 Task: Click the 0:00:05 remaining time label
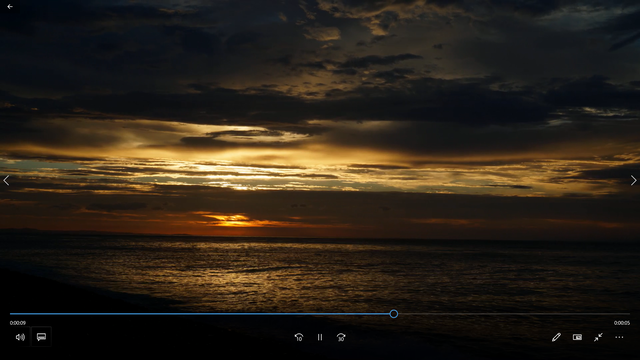coord(622,323)
